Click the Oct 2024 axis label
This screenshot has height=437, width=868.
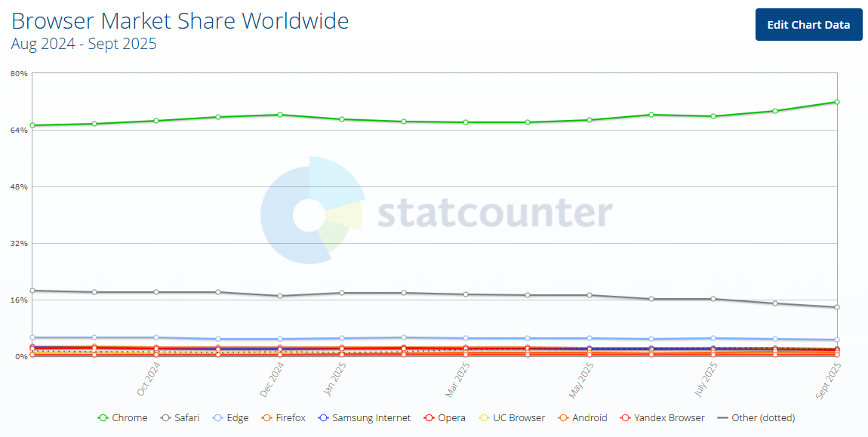point(149,377)
